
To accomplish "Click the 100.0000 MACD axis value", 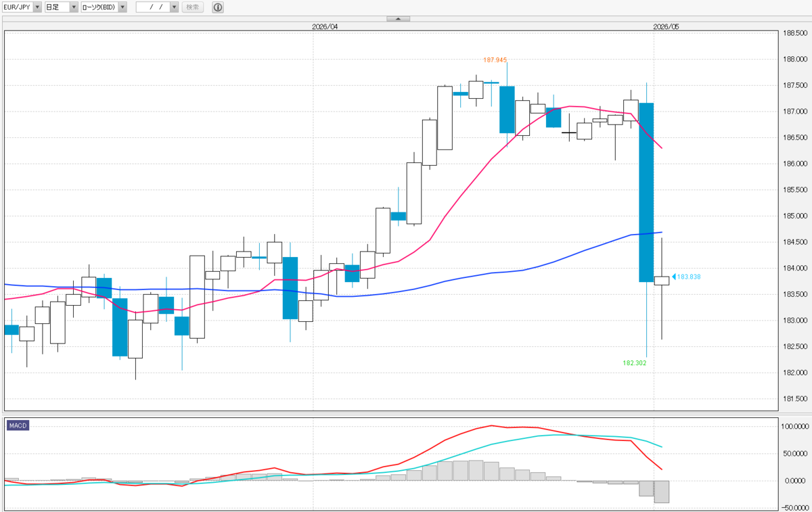I will click(x=794, y=427).
